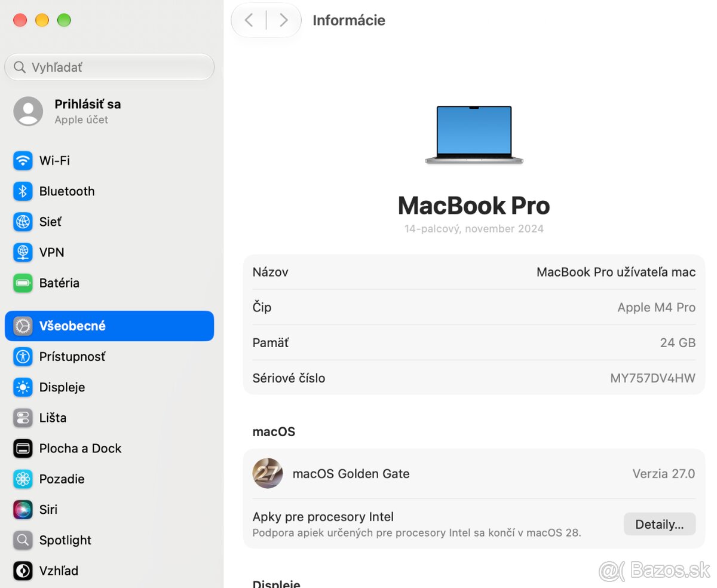Viewport: 717px width, 588px height.
Task: Open Detaily button for Intel apps
Action: point(660,524)
